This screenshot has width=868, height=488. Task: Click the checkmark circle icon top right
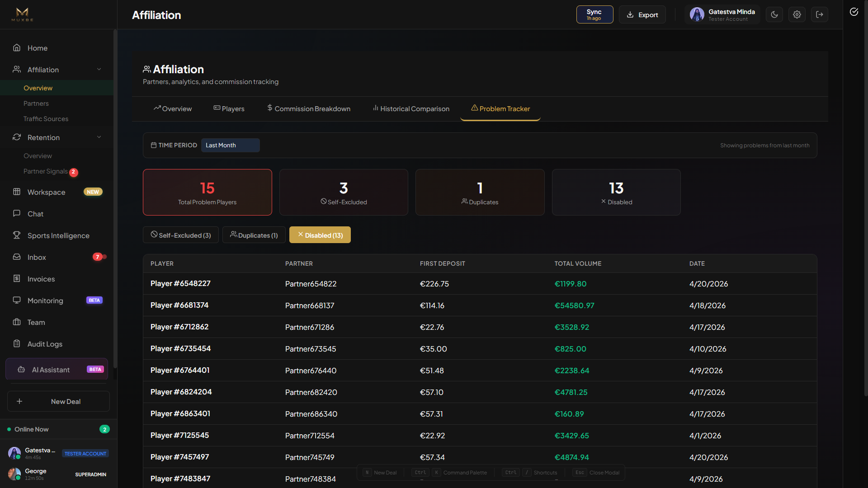click(854, 12)
